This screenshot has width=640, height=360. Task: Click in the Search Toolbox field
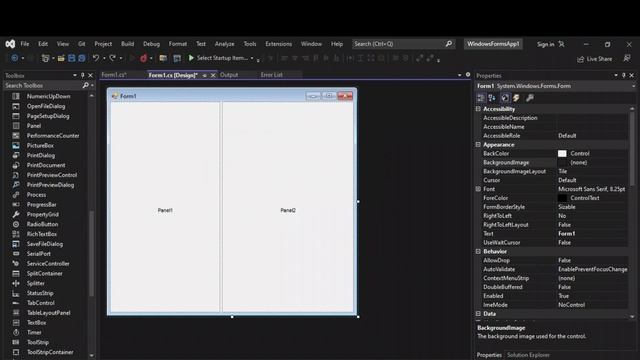(43, 85)
